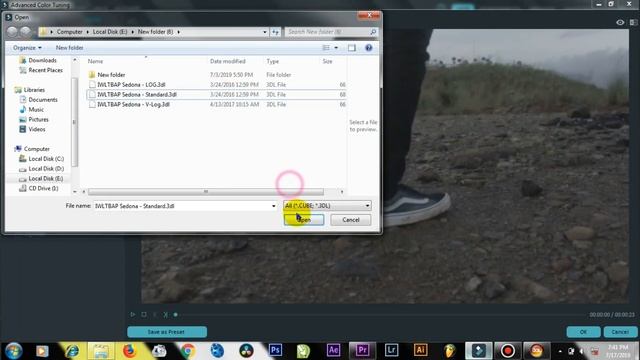The image size is (640, 360).
Task: Select the New folder entry in file list
Action: (111, 75)
